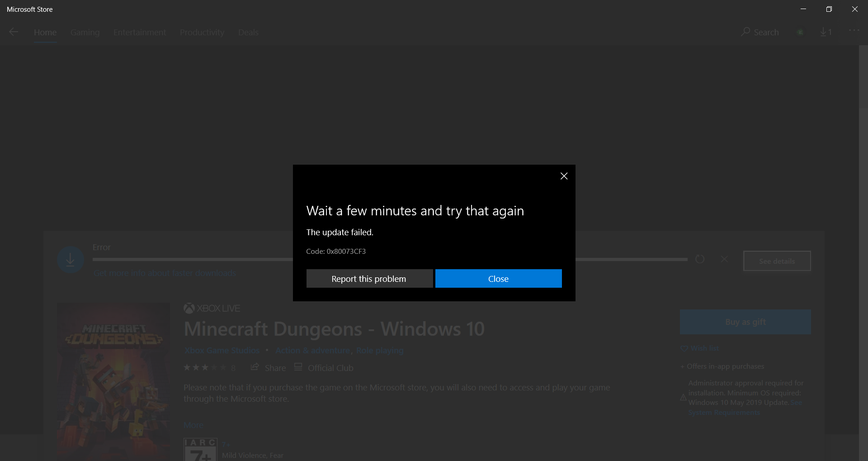Cancel the download with the X icon
Image resolution: width=868 pixels, height=461 pixels.
(x=724, y=259)
